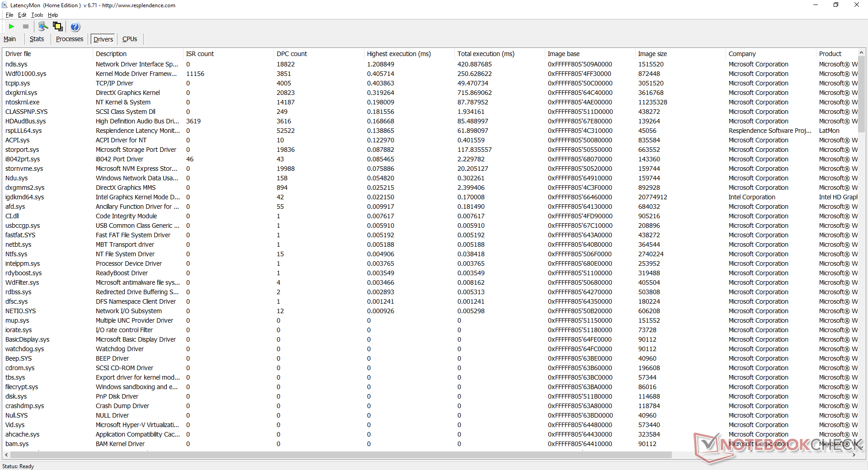868x470 pixels.
Task: Select the stornvme.sys driver row
Action: tap(430, 169)
